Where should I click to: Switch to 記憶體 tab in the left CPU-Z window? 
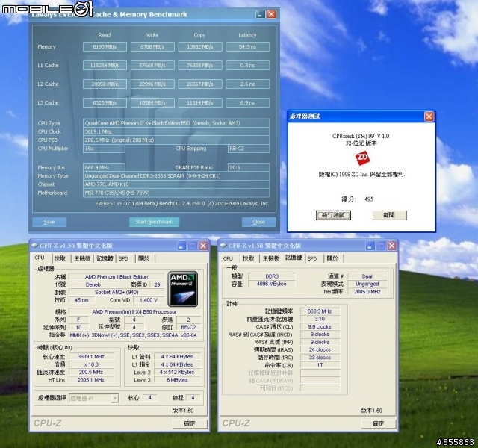(105, 258)
